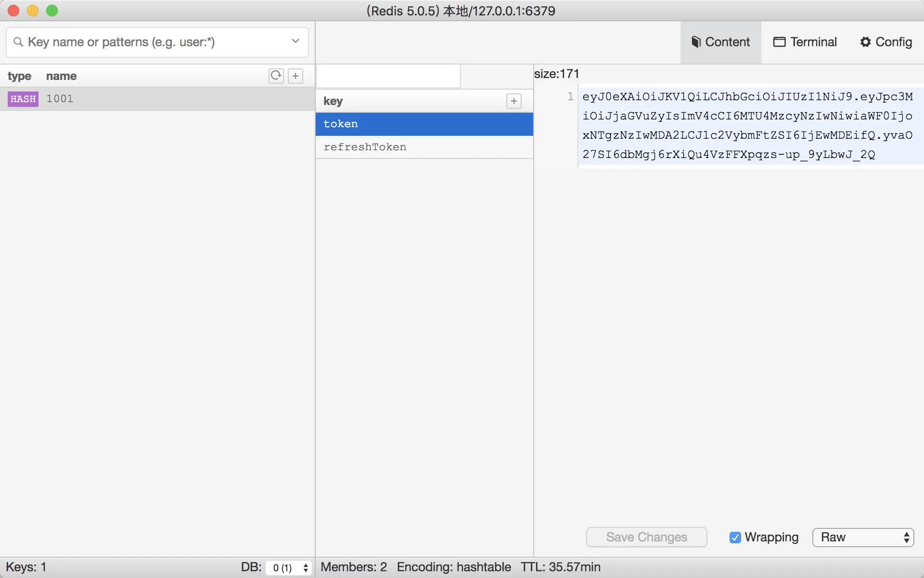Switch to the Terminal tab

coord(805,42)
